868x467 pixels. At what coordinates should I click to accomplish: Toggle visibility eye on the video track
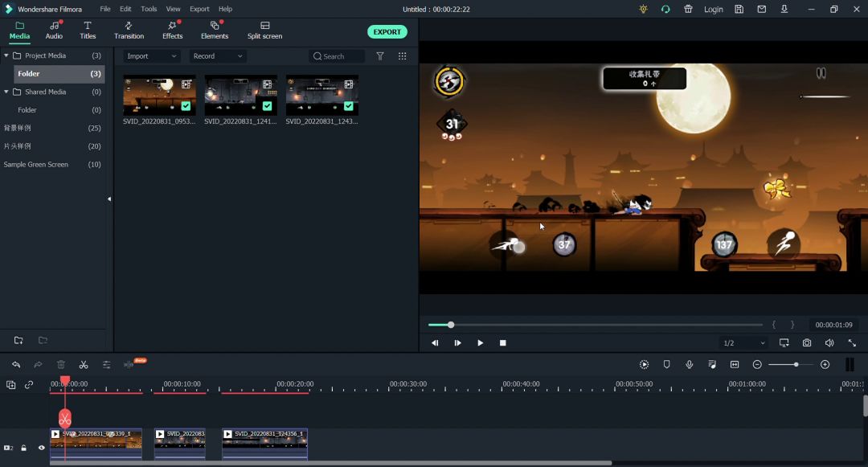pyautogui.click(x=42, y=448)
